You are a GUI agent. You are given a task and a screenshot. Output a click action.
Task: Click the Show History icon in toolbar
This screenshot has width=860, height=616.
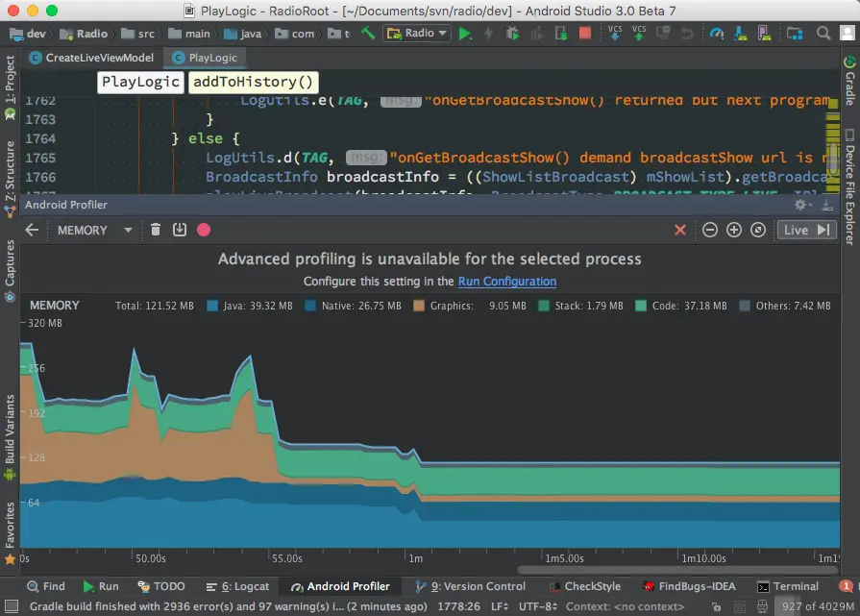(x=663, y=34)
